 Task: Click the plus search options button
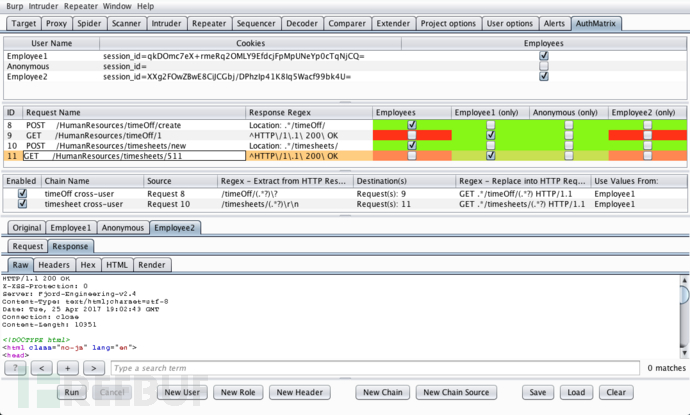68,368
